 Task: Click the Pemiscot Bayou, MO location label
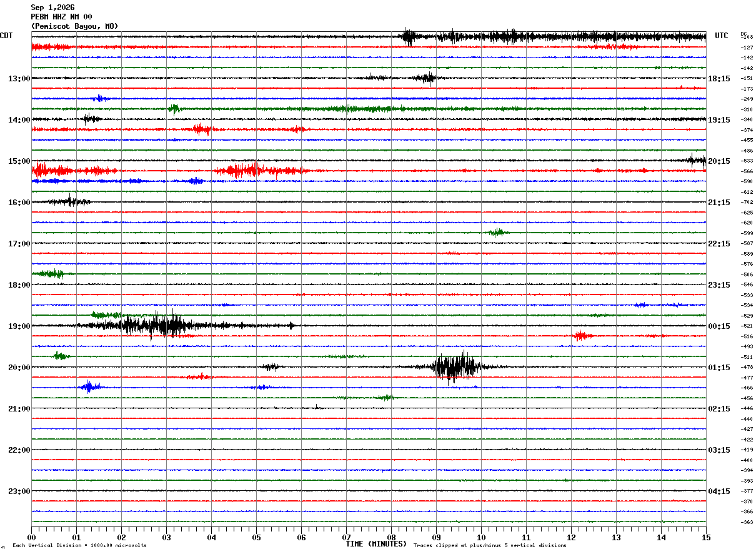[74, 26]
